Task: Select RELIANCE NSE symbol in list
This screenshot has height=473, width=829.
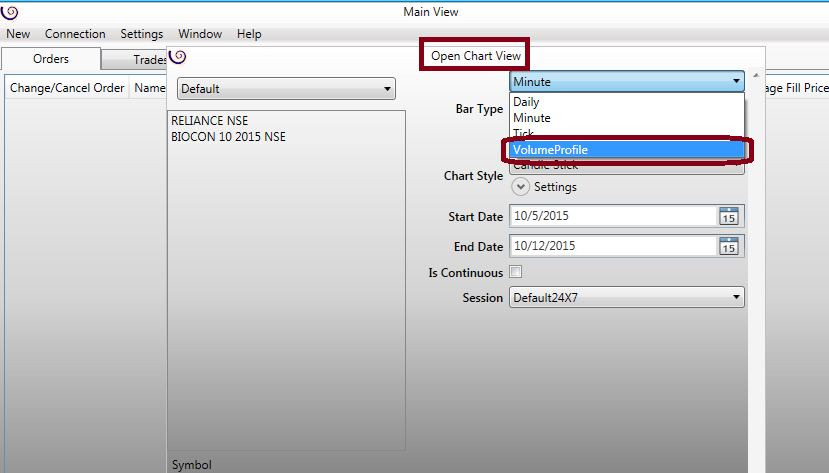Action: coord(210,121)
